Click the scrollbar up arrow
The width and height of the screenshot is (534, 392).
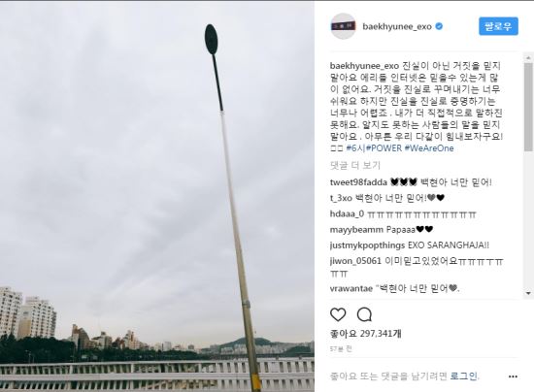click(528, 57)
